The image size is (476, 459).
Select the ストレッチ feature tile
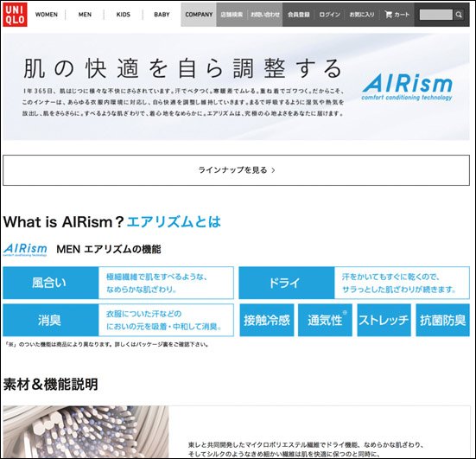[384, 320]
